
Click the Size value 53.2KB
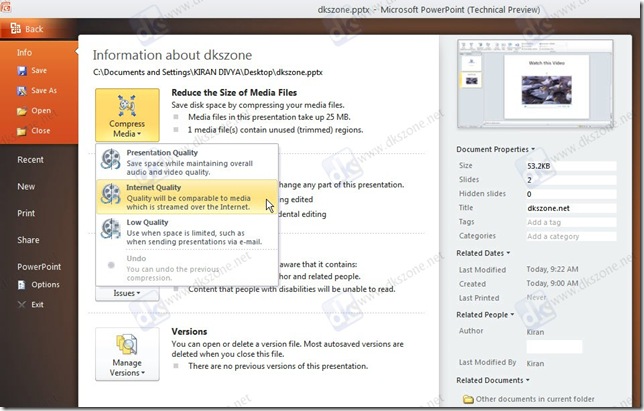click(x=571, y=166)
